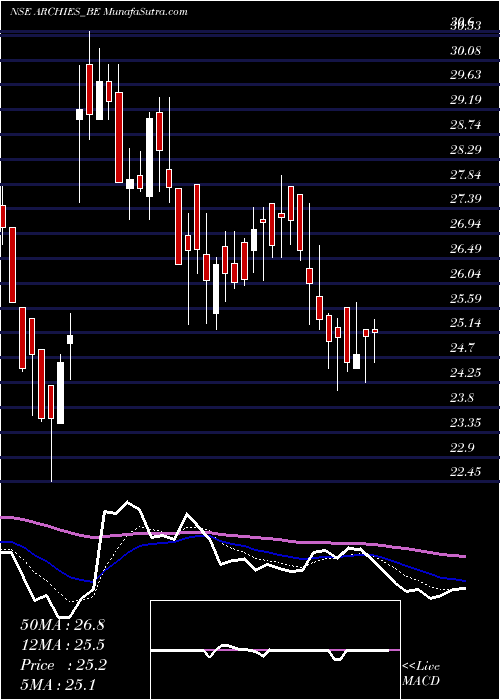Select the 29.19 price axis label
This screenshot has width=500, height=700.
[465, 99]
